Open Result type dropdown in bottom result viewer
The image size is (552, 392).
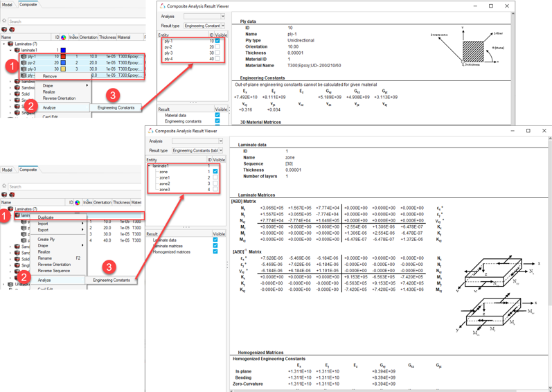pos(220,150)
